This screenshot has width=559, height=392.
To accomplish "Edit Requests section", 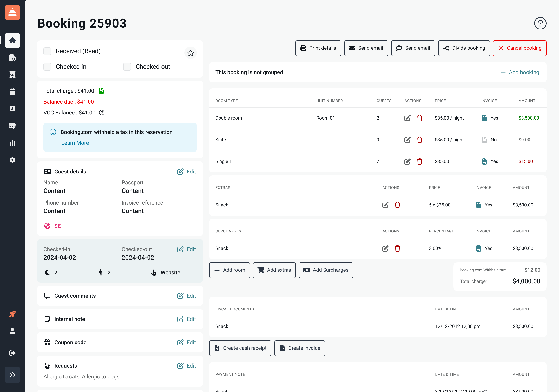I will click(x=187, y=366).
